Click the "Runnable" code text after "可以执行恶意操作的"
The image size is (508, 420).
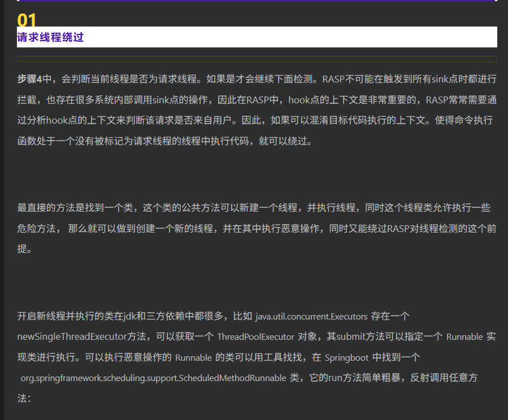point(193,357)
